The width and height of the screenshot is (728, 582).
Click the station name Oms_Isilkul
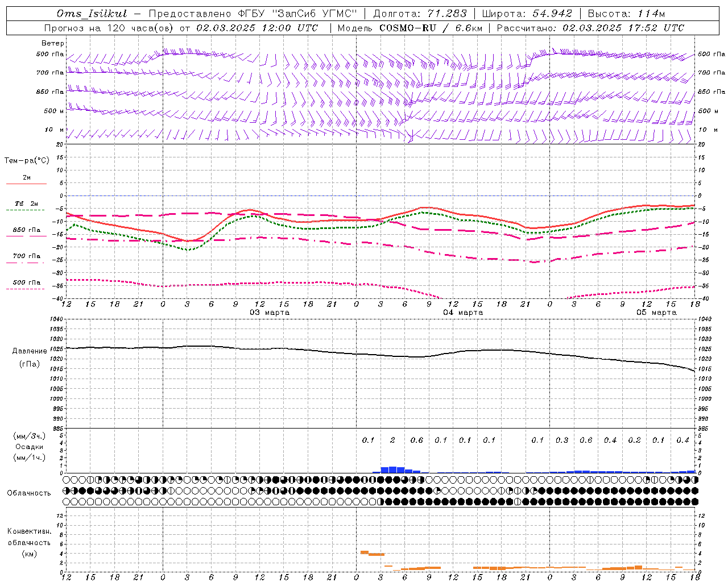click(92, 14)
